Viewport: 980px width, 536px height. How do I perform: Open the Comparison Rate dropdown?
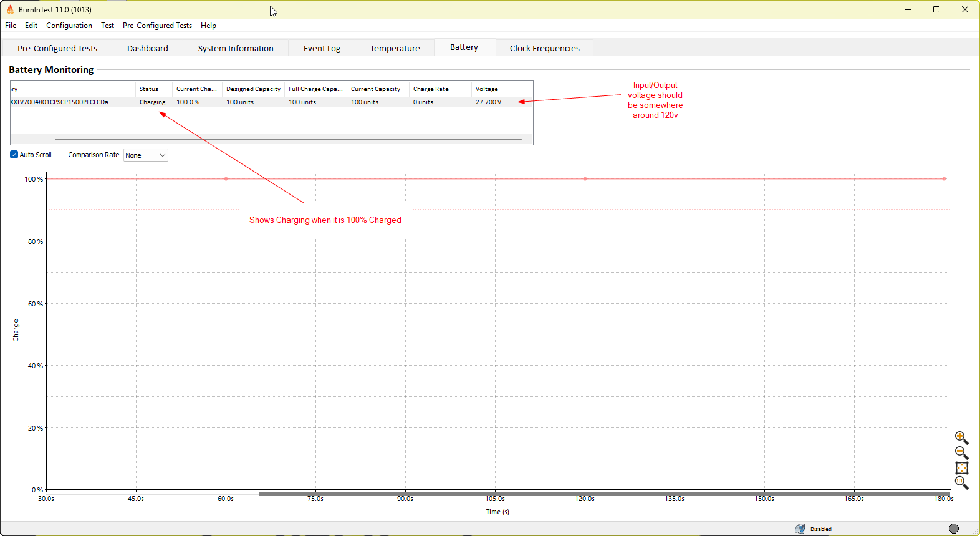146,155
